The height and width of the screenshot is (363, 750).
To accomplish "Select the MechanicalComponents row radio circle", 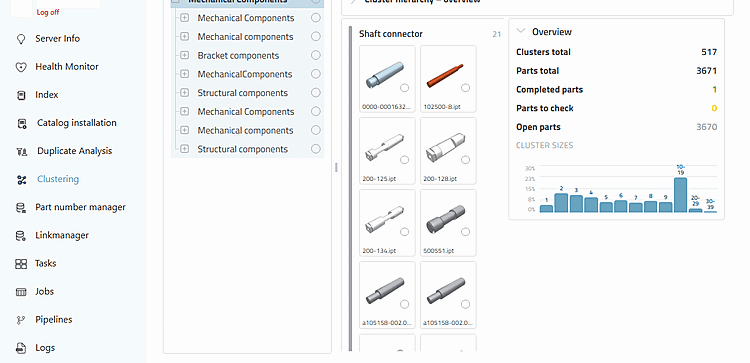I will coord(316,74).
